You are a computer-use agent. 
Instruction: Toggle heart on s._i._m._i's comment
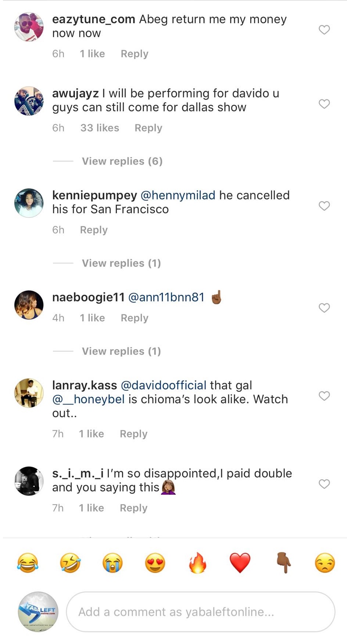point(324,484)
